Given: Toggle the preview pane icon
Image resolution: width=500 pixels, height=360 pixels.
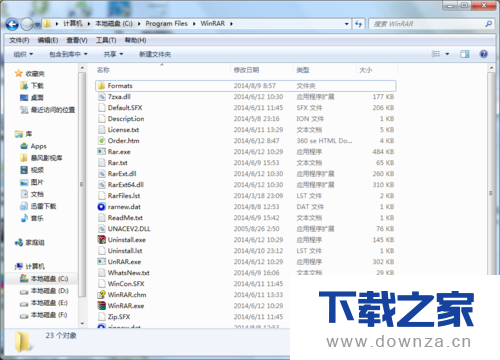Looking at the screenshot, I should click(465, 54).
